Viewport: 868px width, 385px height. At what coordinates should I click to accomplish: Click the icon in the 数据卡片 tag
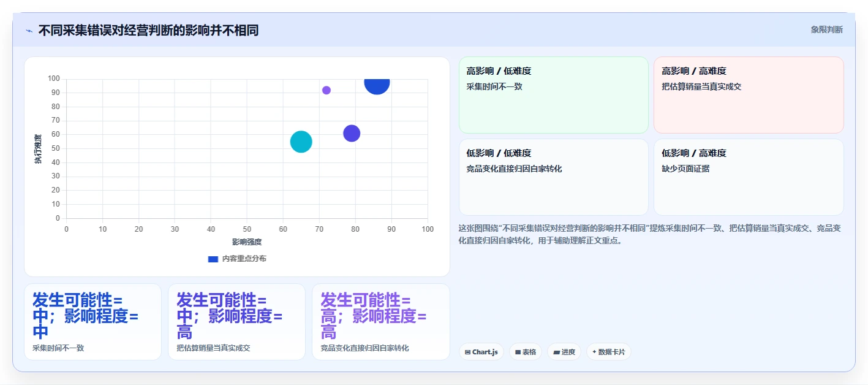tap(594, 353)
